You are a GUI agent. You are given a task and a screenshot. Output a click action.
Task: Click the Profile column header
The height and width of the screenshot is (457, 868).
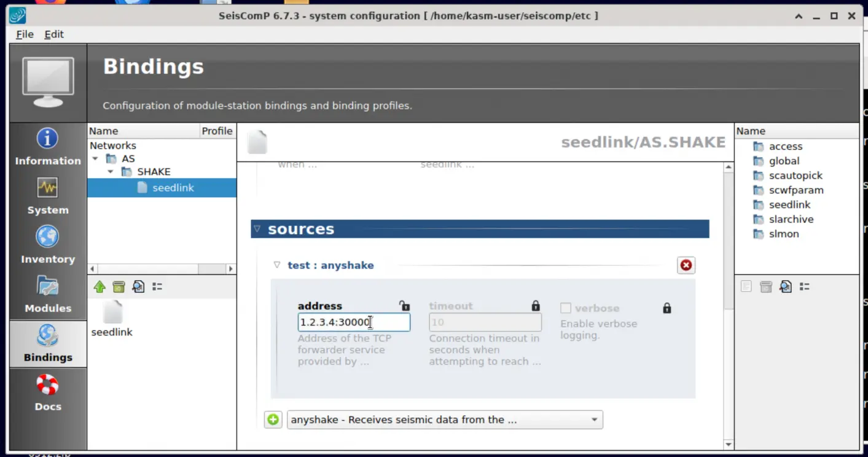point(217,131)
